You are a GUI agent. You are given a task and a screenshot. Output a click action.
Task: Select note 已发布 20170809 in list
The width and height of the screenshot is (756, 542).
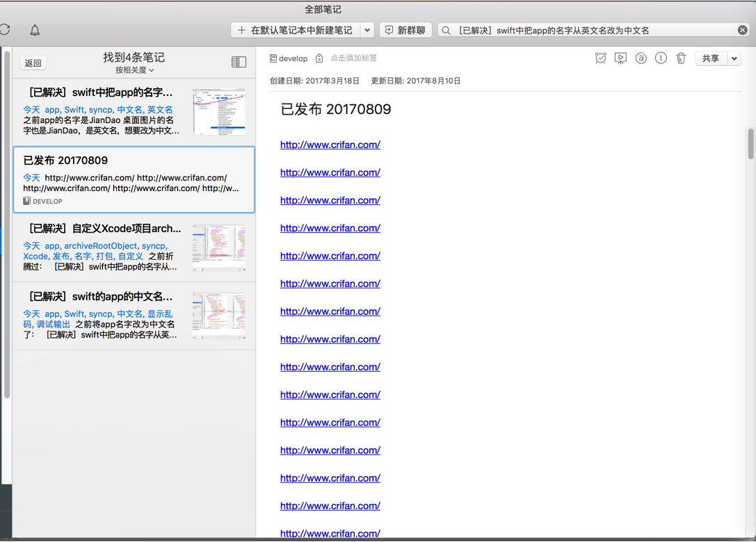click(x=134, y=180)
